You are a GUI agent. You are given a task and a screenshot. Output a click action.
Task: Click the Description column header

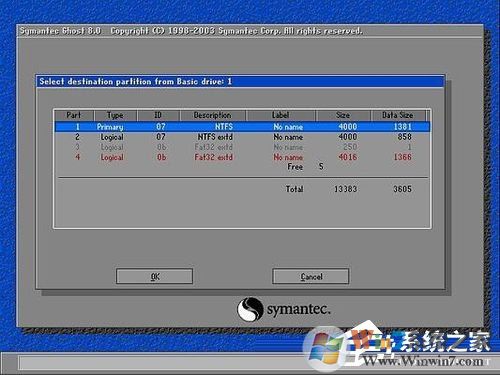pos(212,115)
